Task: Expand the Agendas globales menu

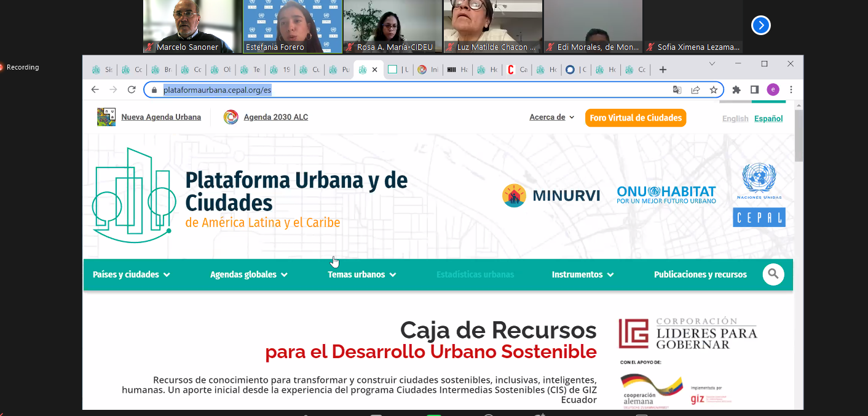Action: pos(249,274)
